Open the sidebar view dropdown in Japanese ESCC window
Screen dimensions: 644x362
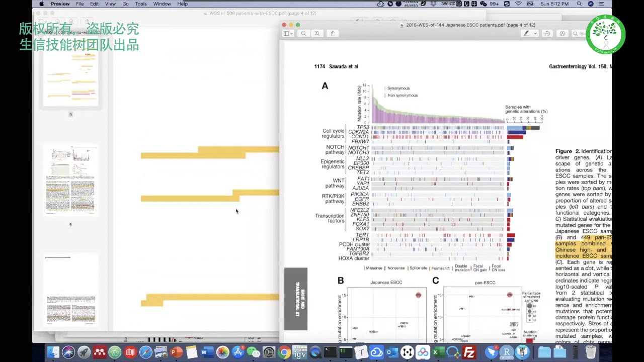coord(288,33)
